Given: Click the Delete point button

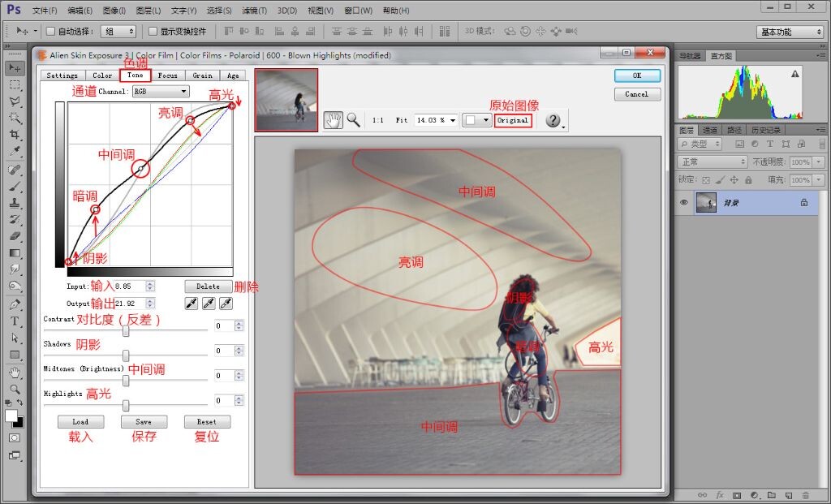Looking at the screenshot, I should pyautogui.click(x=209, y=286).
